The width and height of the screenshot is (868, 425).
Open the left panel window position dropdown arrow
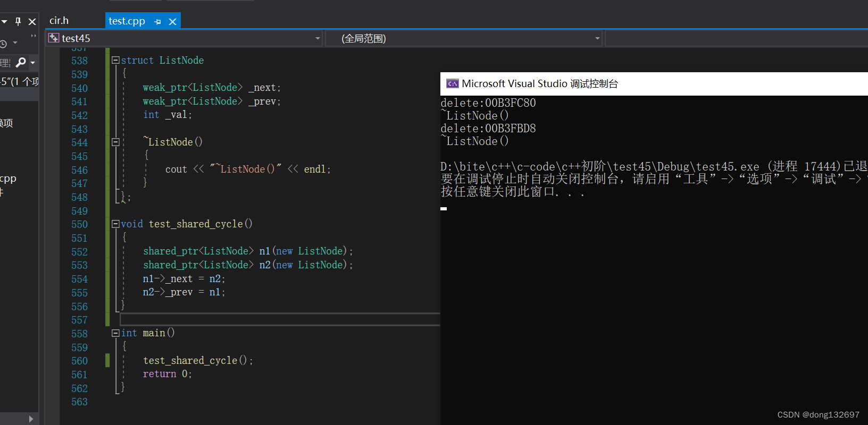[4, 22]
